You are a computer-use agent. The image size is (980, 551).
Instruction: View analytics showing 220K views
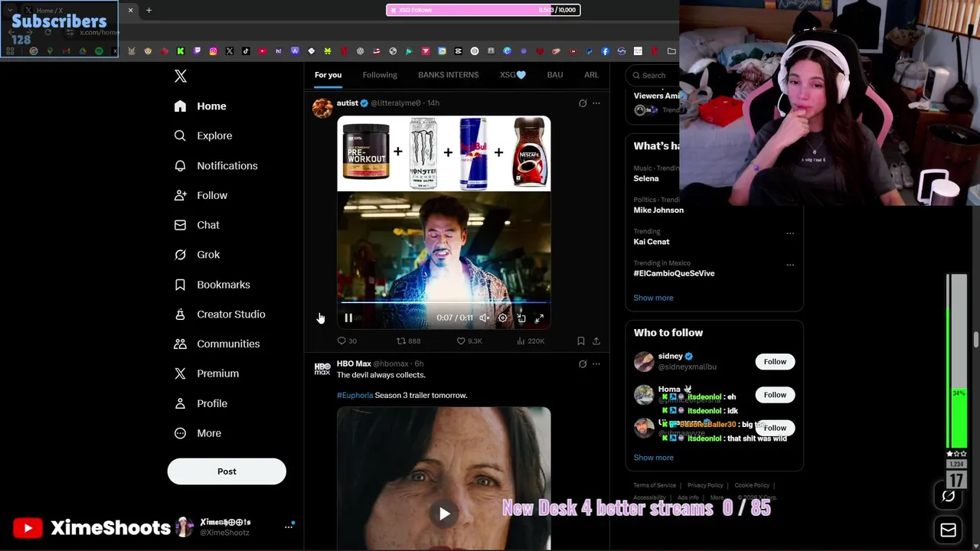(531, 341)
